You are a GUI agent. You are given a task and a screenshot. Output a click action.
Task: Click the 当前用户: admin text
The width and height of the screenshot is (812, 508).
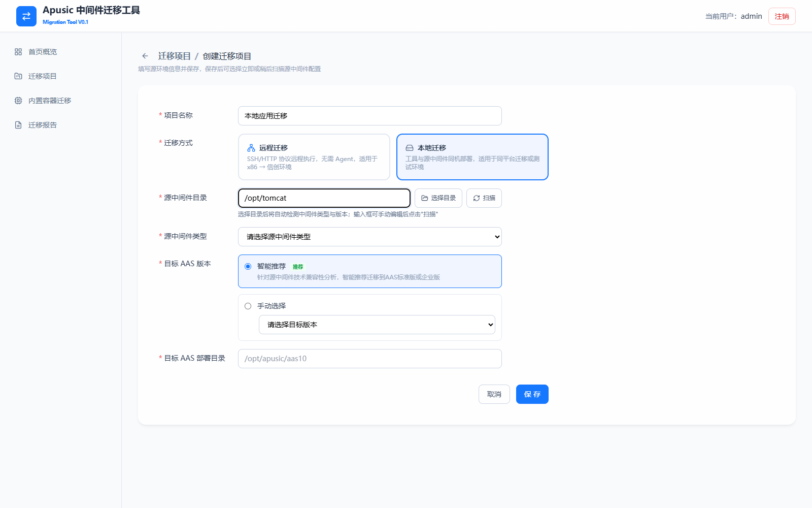coord(734,16)
